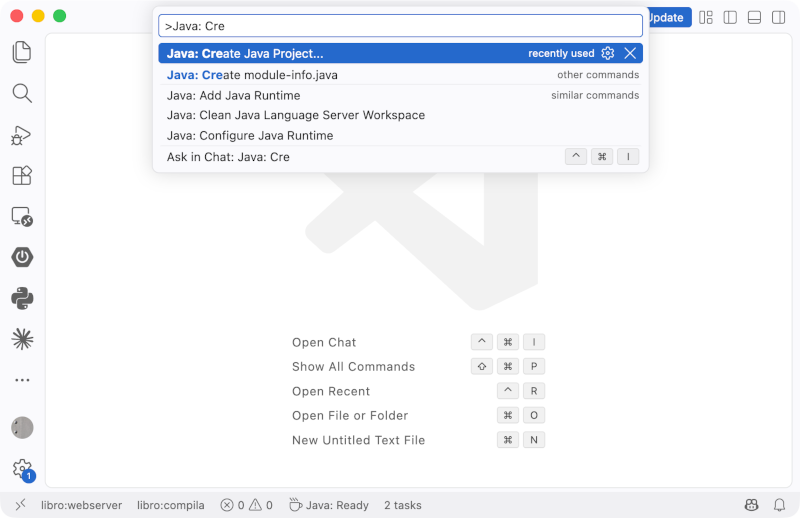
Task: Open Customize Layout icon
Action: click(706, 17)
